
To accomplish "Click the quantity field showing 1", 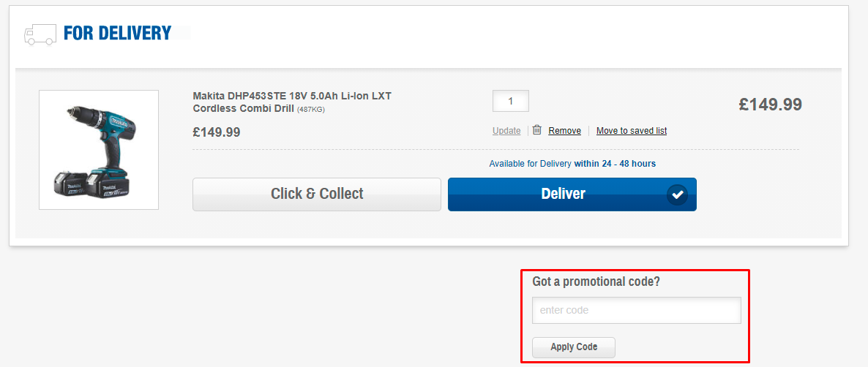I will click(510, 101).
